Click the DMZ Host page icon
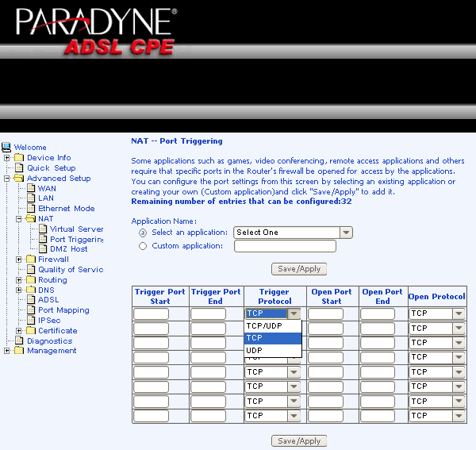This screenshot has width=476, height=450. coord(43,248)
